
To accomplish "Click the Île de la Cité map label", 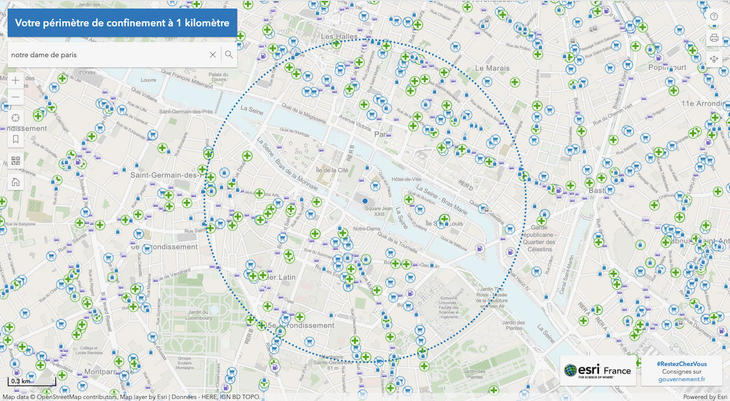I will coord(337,169).
